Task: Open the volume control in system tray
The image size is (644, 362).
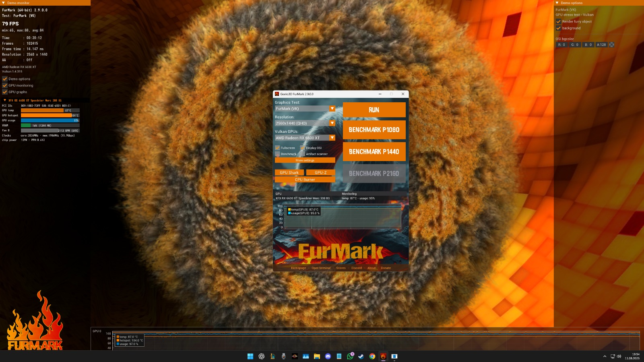Action: coord(619,356)
